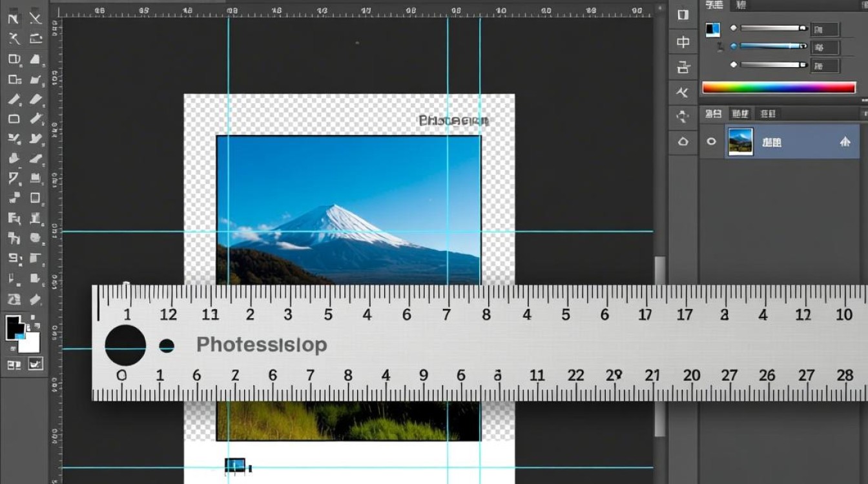
Task: Select the first tool at the toolbox top-left
Action: [x=13, y=19]
